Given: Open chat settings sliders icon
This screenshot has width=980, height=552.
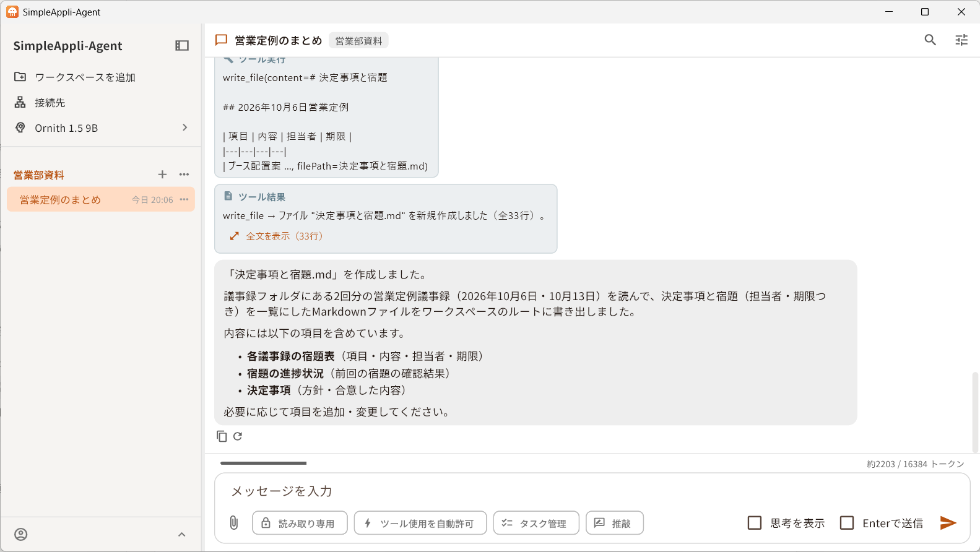Looking at the screenshot, I should coord(961,40).
